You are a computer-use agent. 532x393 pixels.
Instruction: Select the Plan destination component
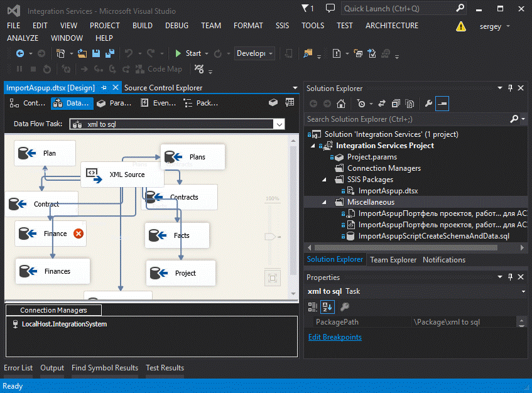pos(45,153)
